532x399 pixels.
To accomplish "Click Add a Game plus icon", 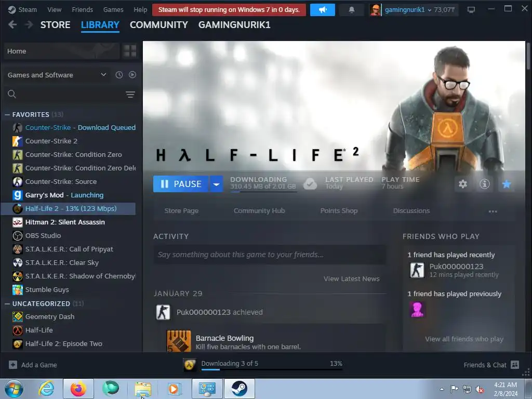I will (13, 365).
